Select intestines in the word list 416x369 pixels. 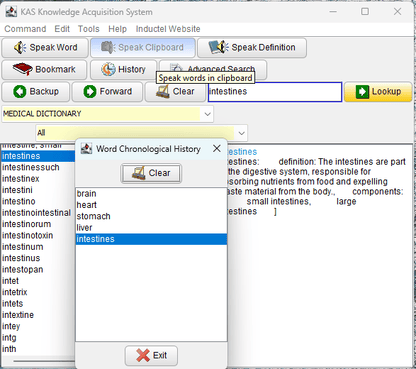[x=38, y=156]
